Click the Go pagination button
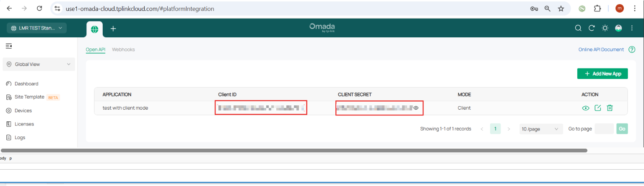 tap(622, 129)
